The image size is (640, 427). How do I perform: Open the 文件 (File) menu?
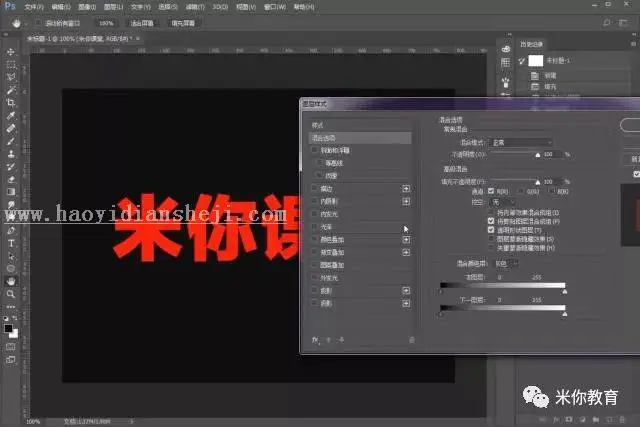click(x=34, y=7)
